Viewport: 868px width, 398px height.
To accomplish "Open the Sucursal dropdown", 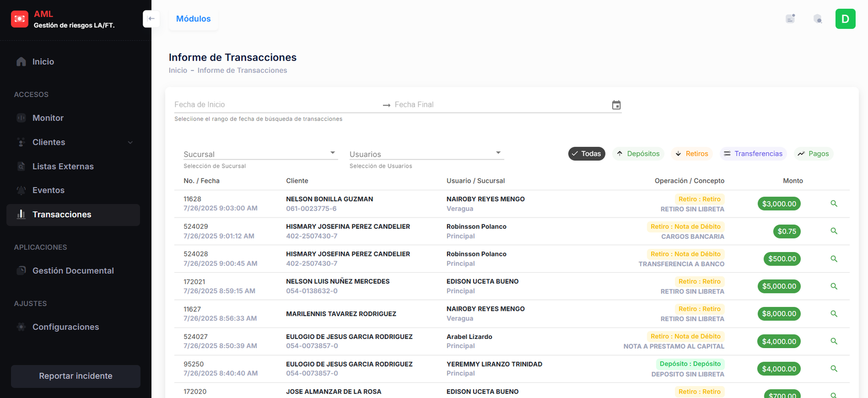I will pos(260,154).
